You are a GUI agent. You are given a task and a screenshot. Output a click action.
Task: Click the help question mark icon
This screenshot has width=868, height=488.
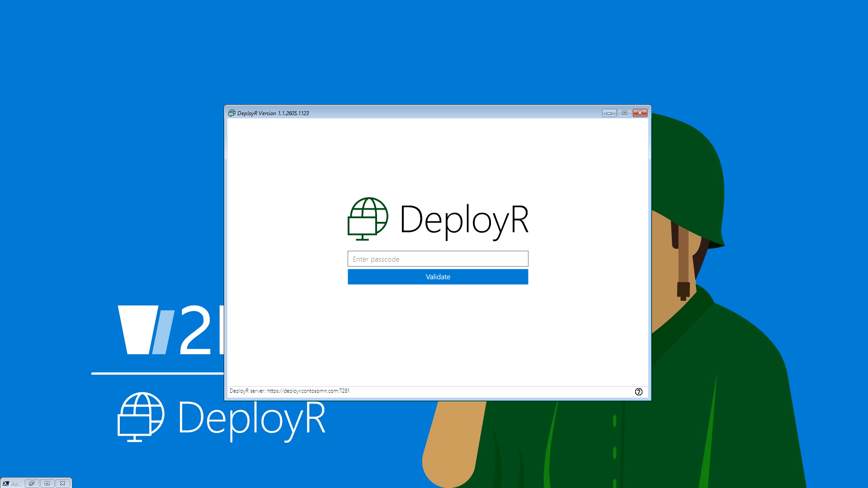pos(638,392)
